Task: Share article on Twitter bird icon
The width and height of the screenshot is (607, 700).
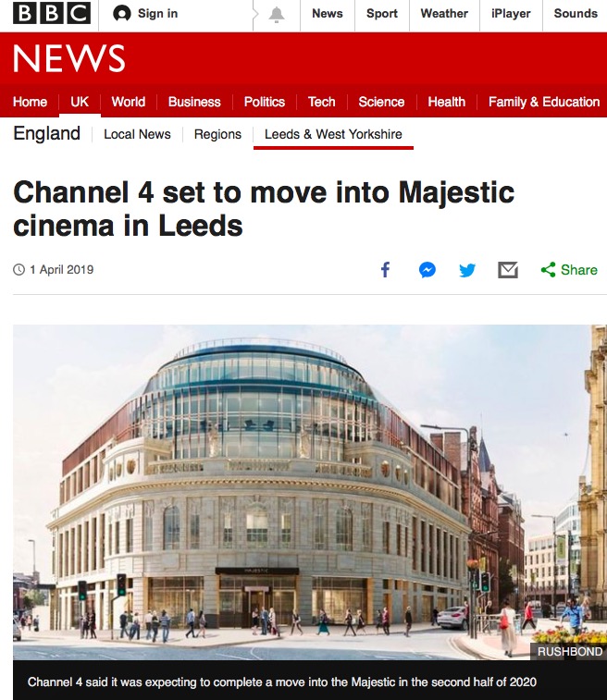Action: 467,270
